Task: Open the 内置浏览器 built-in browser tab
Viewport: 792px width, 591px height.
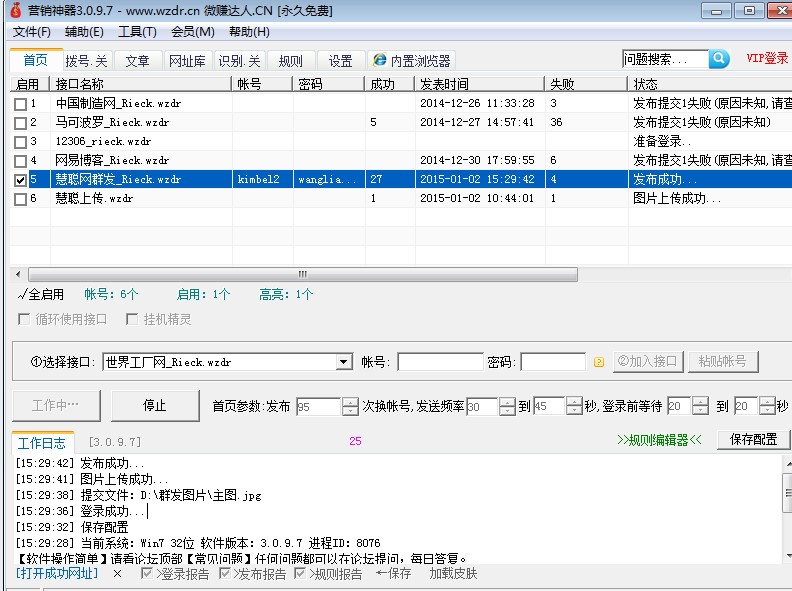Action: 412,61
